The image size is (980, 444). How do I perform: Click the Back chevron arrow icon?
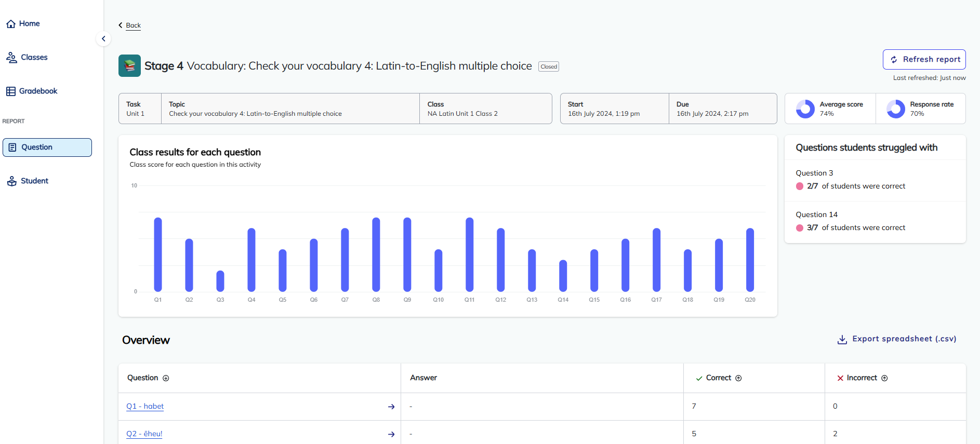point(121,25)
